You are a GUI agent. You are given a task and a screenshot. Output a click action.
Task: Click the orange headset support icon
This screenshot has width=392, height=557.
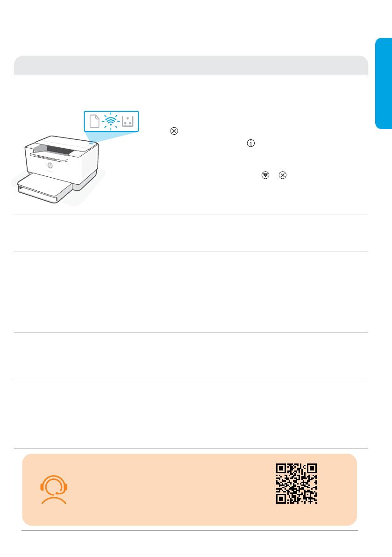pyautogui.click(x=54, y=490)
